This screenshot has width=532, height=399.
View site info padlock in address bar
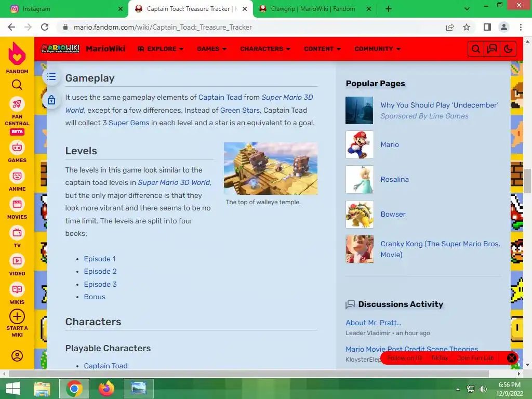click(x=65, y=27)
